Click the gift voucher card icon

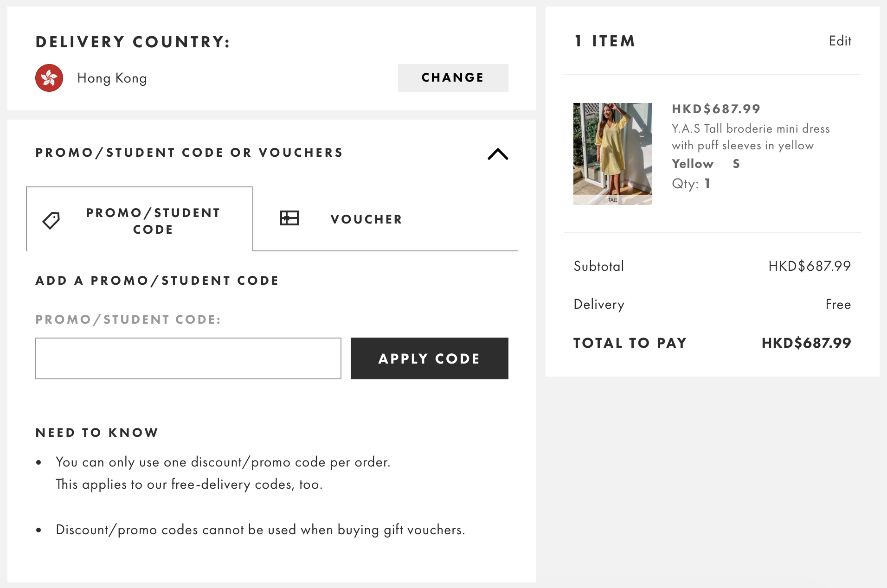click(289, 218)
